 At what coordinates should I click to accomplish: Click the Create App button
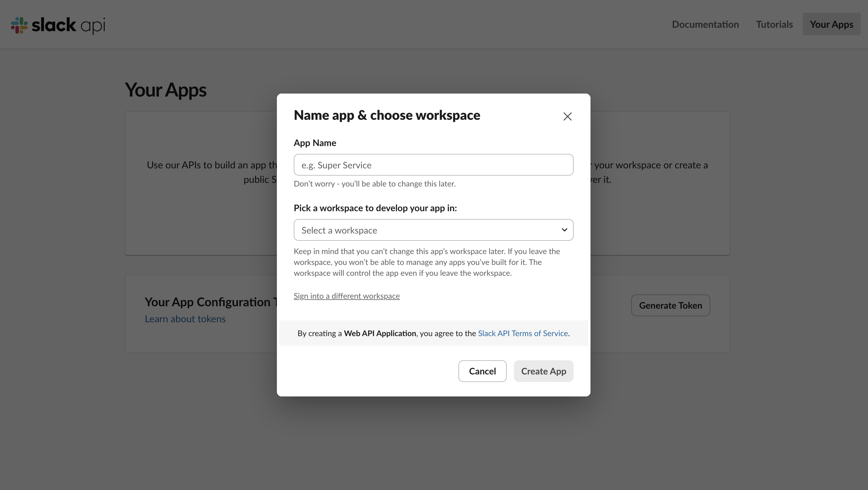tap(543, 371)
